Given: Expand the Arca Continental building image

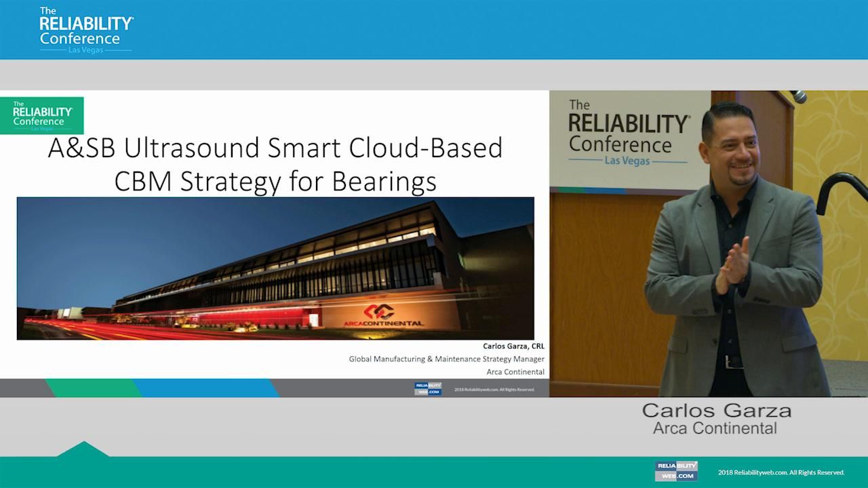Looking at the screenshot, I should pos(275,268).
